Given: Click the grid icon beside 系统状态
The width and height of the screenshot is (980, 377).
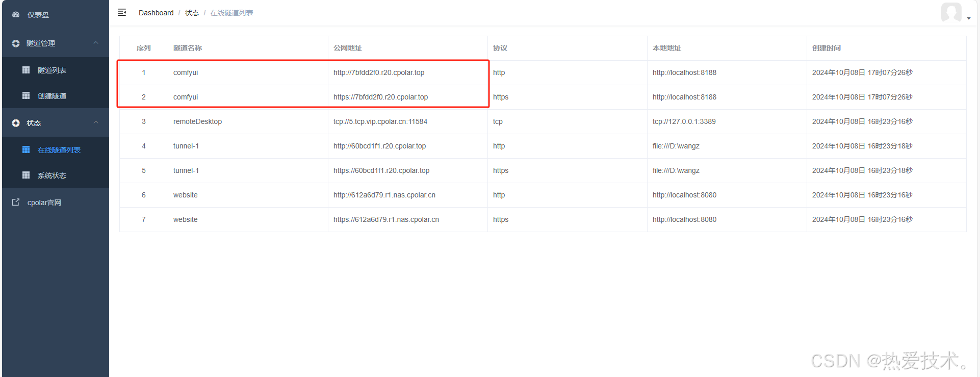Looking at the screenshot, I should coord(26,175).
